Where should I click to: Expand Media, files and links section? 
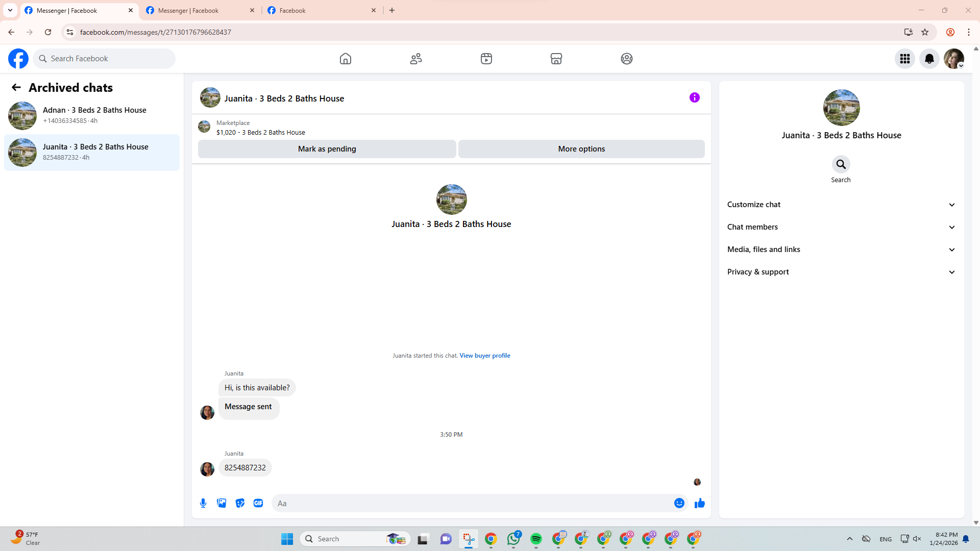[841, 249]
